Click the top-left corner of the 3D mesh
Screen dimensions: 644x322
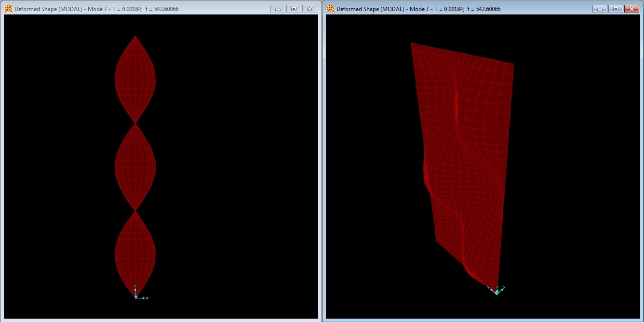[x=412, y=43]
